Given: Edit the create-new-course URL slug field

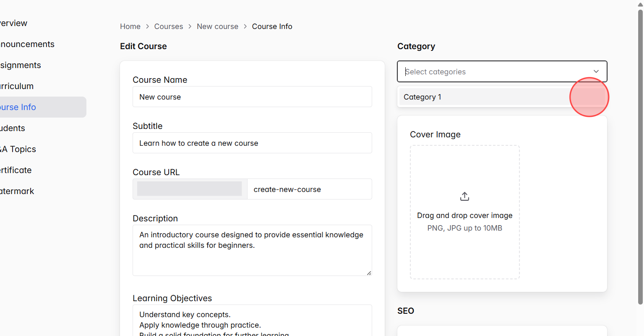Looking at the screenshot, I should pyautogui.click(x=309, y=189).
